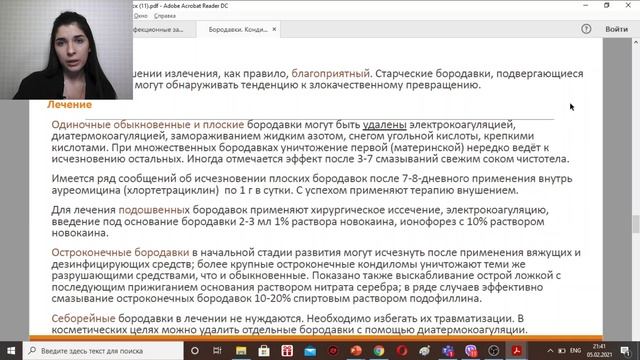
Task: Open OBS Studio from the taskbar
Action: click(x=494, y=351)
